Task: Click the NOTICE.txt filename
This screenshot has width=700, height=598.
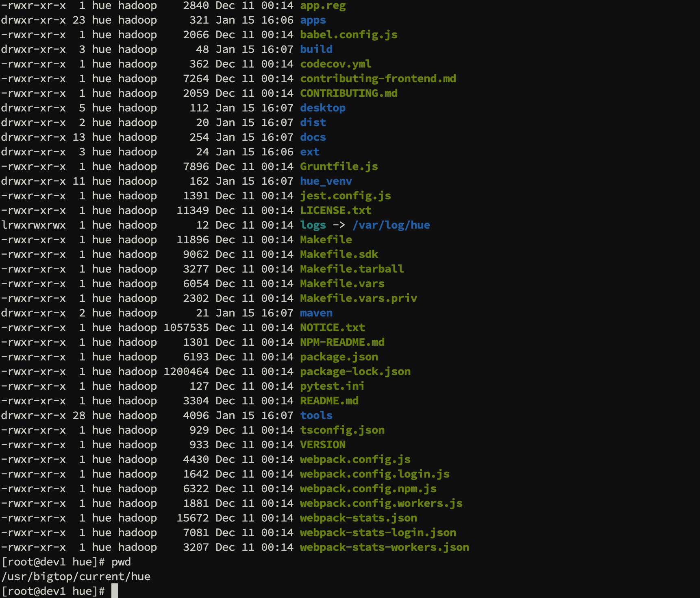Action: (x=332, y=328)
